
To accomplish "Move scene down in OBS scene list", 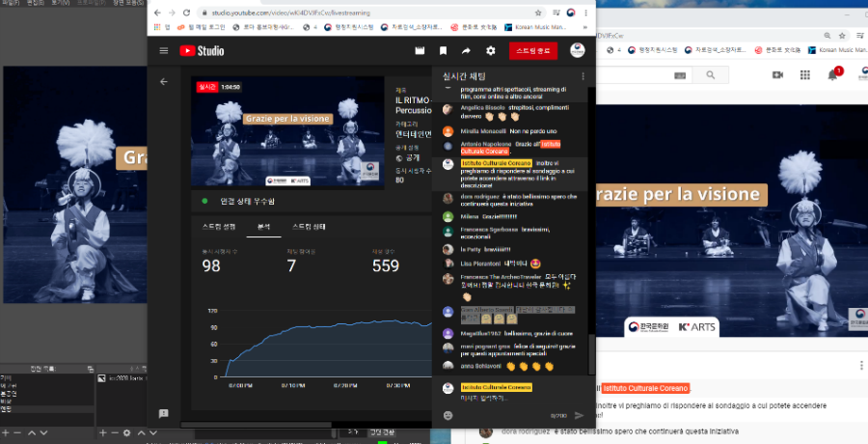I will (x=43, y=433).
